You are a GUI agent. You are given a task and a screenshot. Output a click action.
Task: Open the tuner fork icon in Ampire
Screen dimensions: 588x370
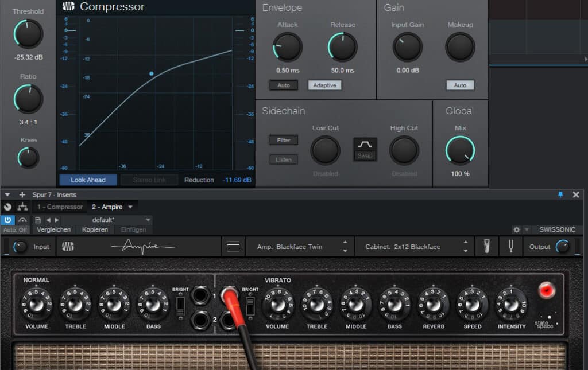point(510,247)
